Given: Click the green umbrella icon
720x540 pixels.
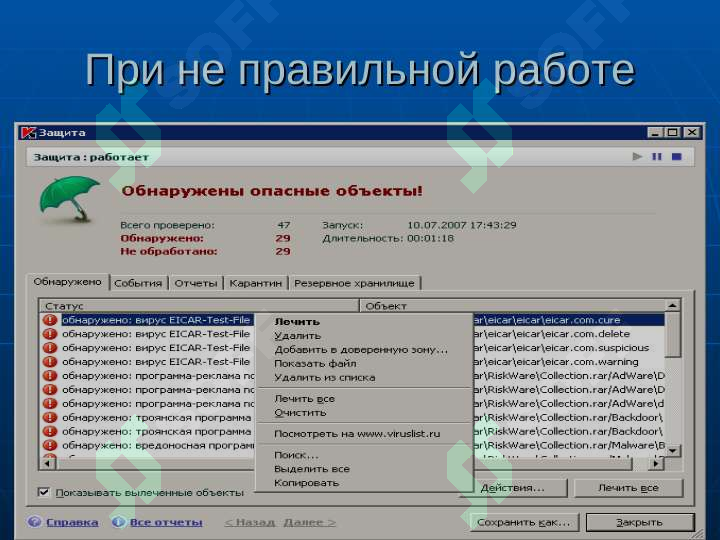Looking at the screenshot, I should [68, 200].
